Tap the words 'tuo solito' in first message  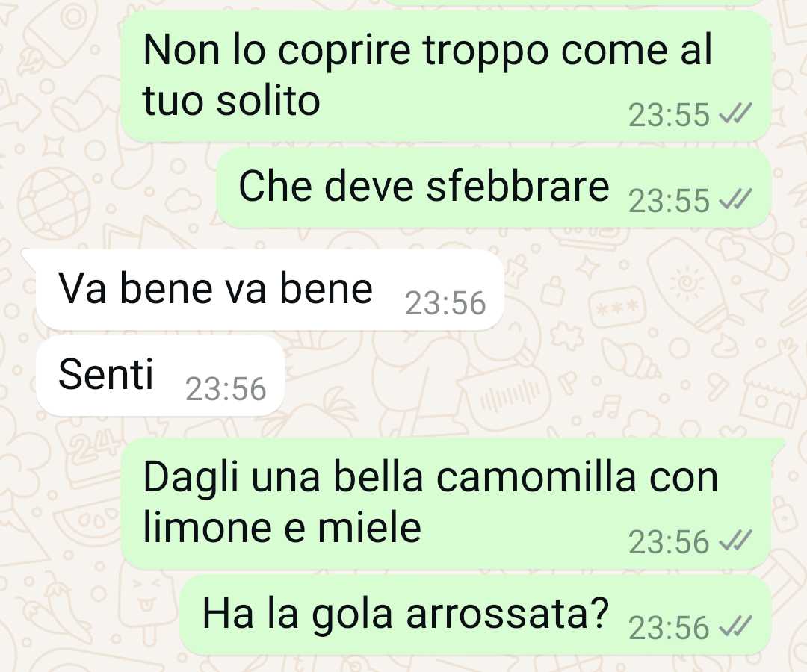click(x=232, y=100)
